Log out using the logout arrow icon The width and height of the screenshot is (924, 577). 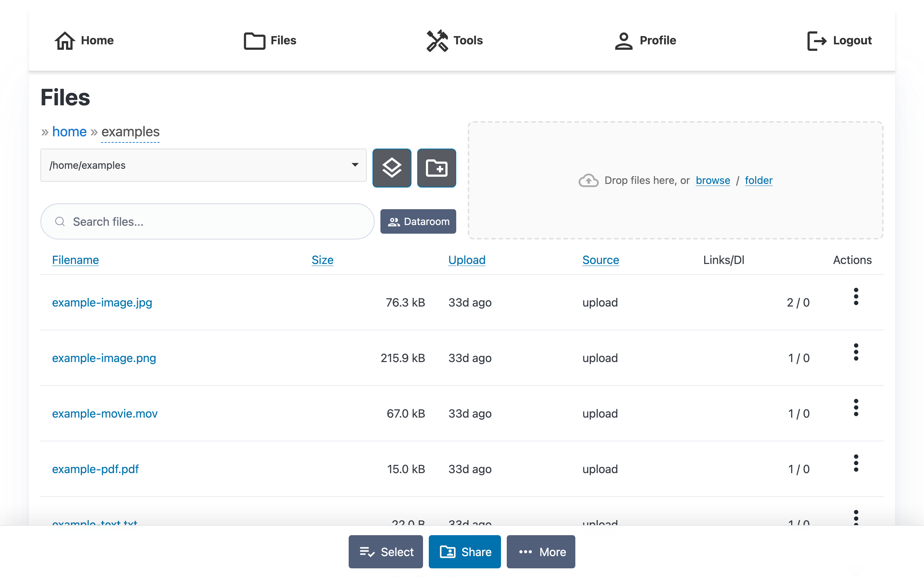pos(840,40)
